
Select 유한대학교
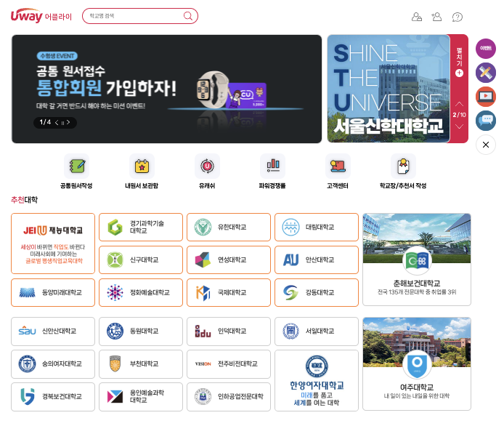click(x=229, y=227)
